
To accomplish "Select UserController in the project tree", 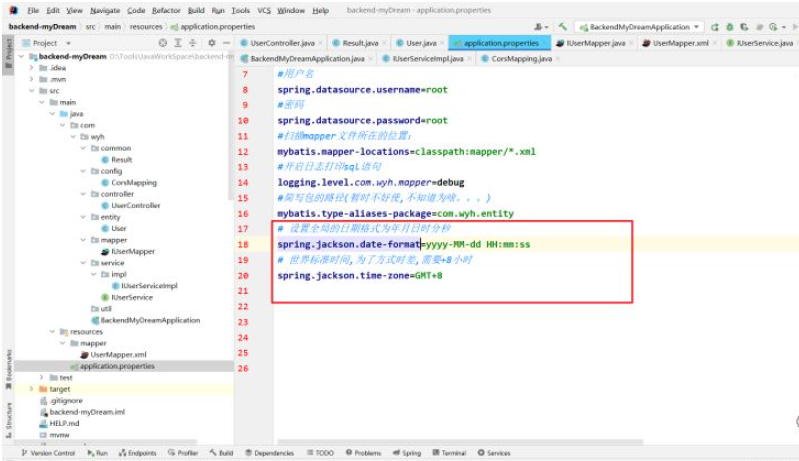I will click(135, 205).
